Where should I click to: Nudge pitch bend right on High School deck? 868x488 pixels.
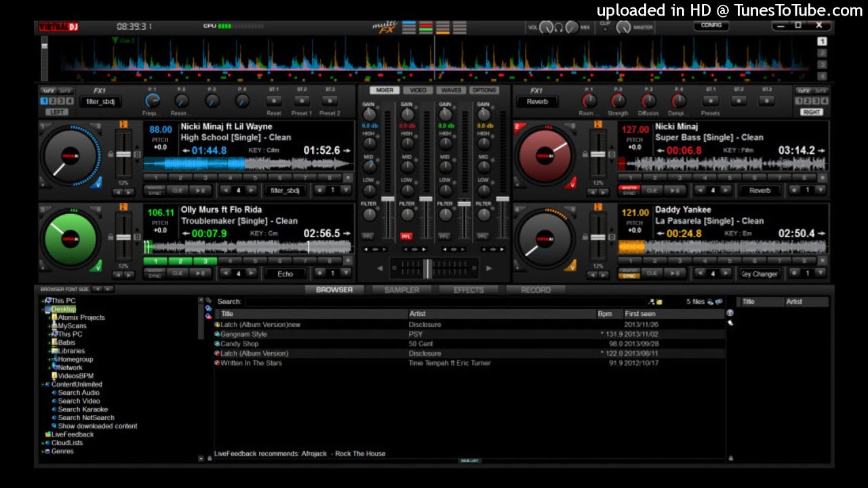129,192
